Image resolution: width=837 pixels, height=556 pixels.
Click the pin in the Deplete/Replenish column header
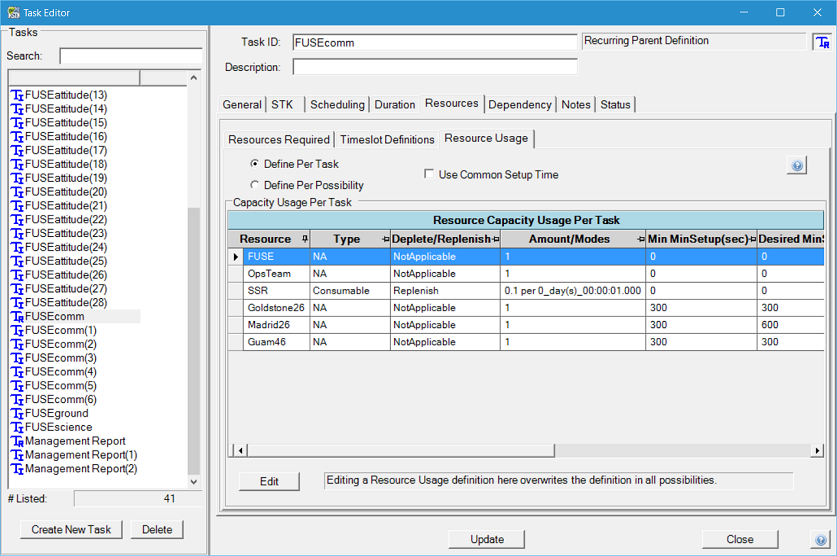(495, 240)
